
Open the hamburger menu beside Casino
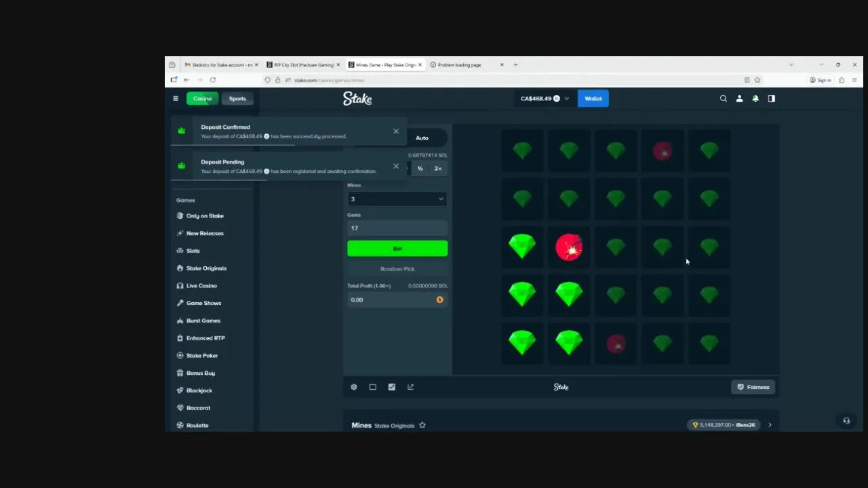click(x=176, y=98)
